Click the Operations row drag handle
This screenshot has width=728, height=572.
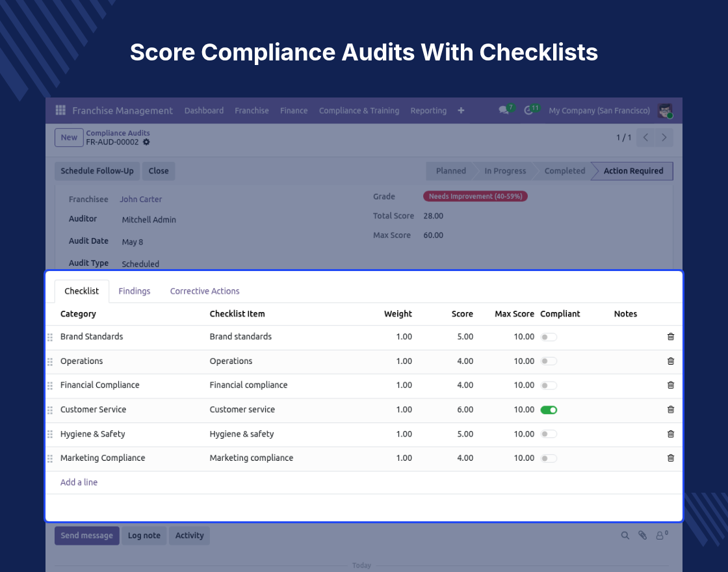pos(50,361)
